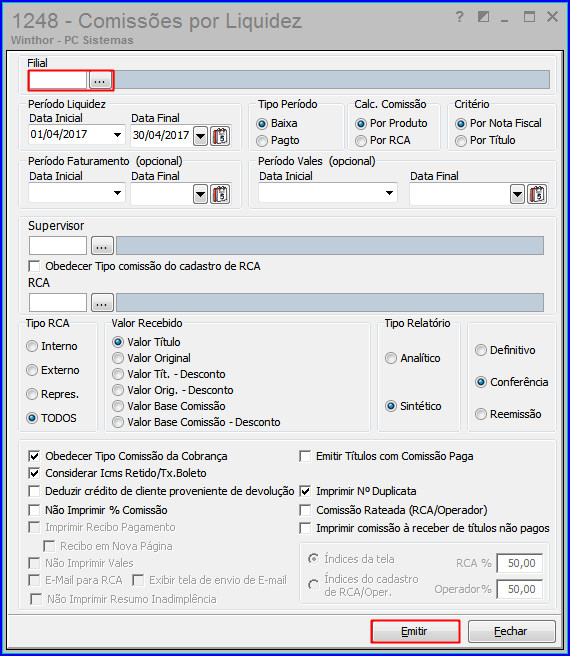Click the RCA code input field
This screenshot has height=656, width=570.
coord(58,302)
